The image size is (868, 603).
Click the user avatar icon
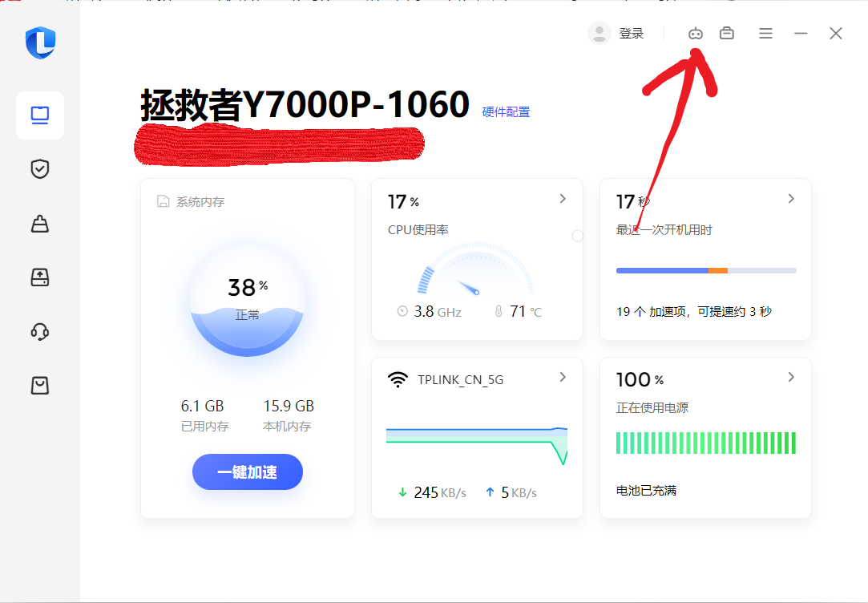[x=599, y=33]
